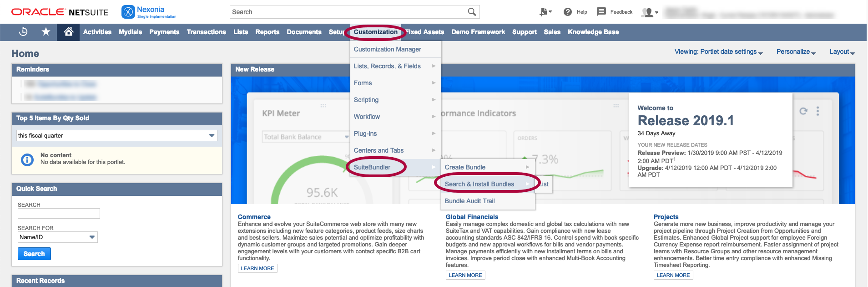Open the Help question mark icon
Viewport: 868px width, 287px height.
coord(568,12)
